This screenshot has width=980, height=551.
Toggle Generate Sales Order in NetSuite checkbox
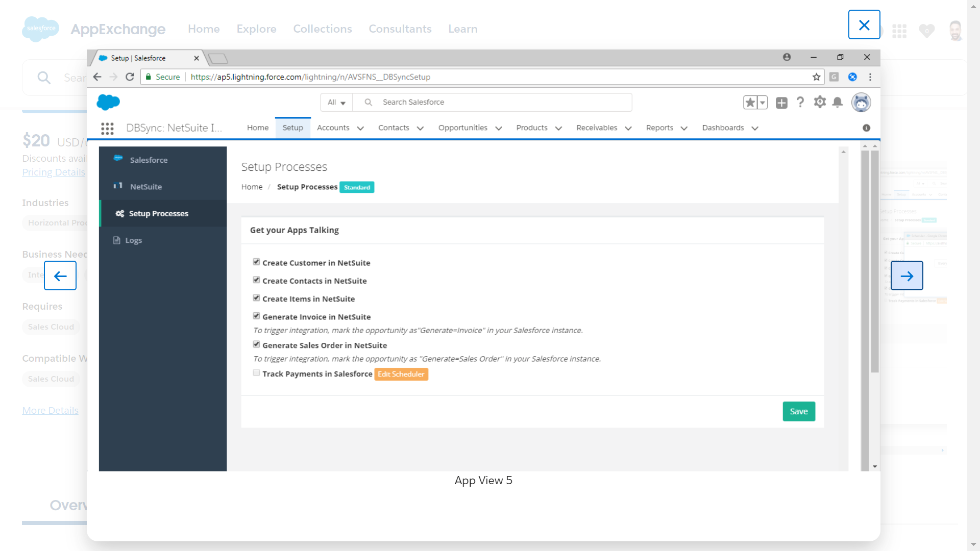coord(256,344)
